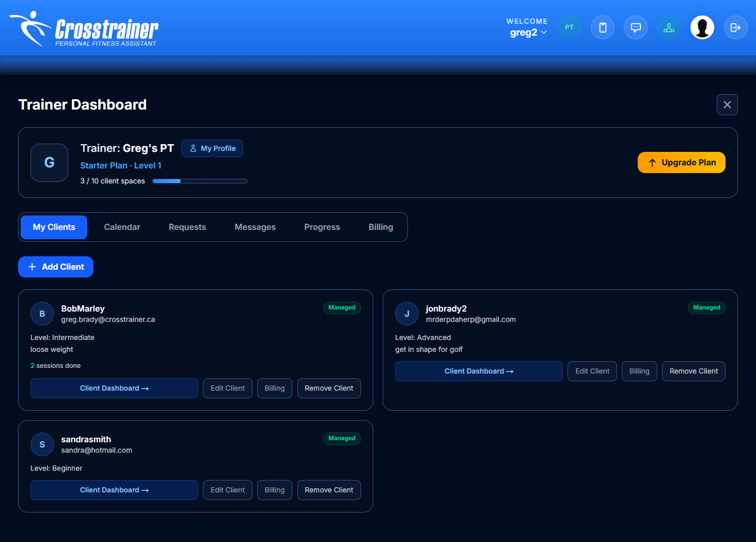Select the My Clients tab
Screen dimensions: 756x542
(x=54, y=227)
